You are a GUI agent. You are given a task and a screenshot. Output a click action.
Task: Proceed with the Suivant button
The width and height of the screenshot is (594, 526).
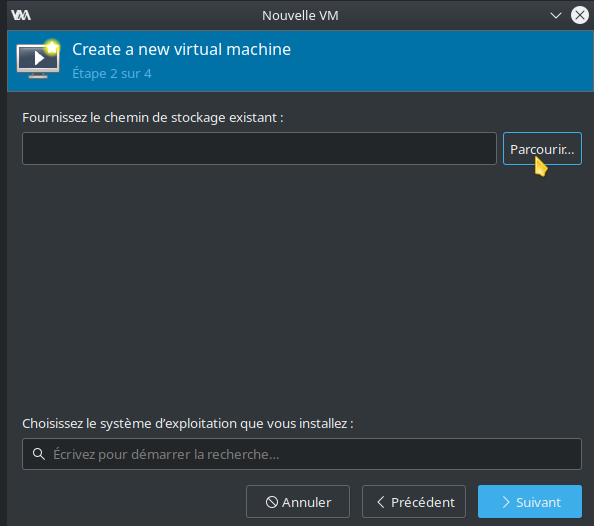pos(530,502)
